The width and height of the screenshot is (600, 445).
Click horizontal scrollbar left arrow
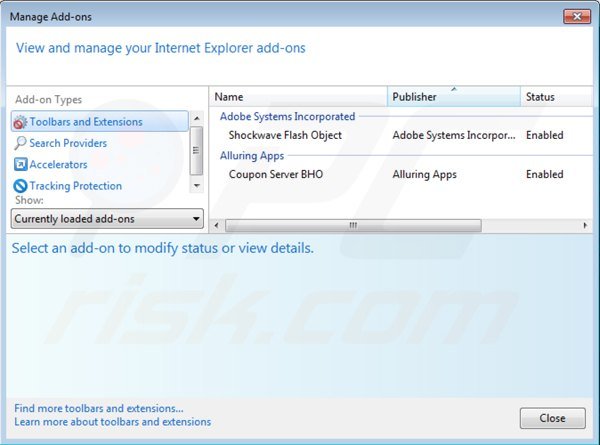(216, 225)
